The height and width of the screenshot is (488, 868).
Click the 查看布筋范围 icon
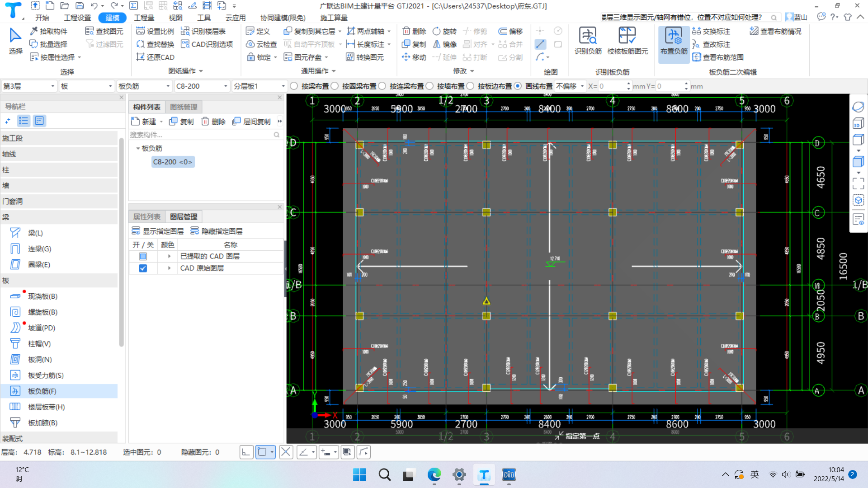click(697, 57)
